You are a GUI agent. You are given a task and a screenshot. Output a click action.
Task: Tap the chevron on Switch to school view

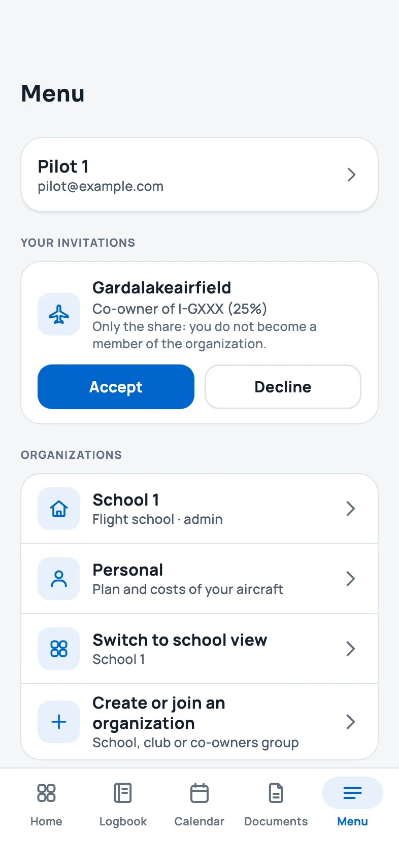coord(350,649)
